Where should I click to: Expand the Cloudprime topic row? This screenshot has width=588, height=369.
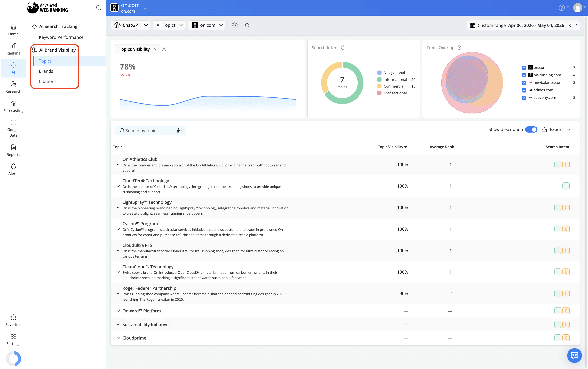click(x=118, y=338)
